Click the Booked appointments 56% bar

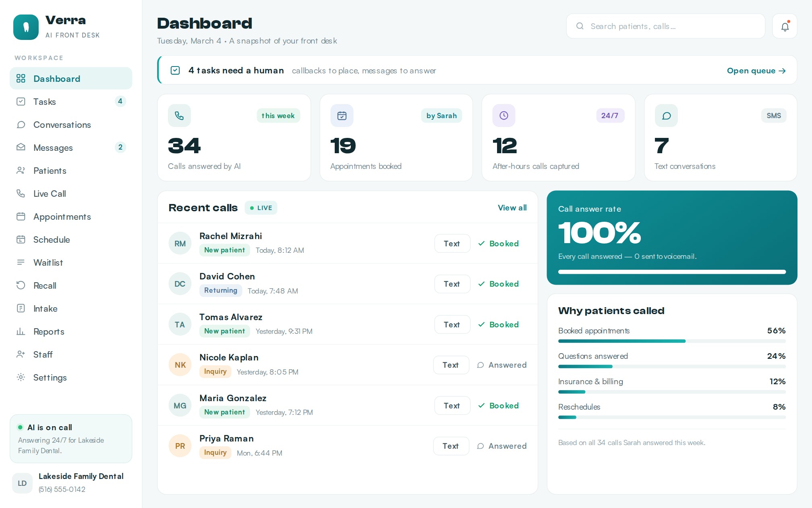point(672,341)
